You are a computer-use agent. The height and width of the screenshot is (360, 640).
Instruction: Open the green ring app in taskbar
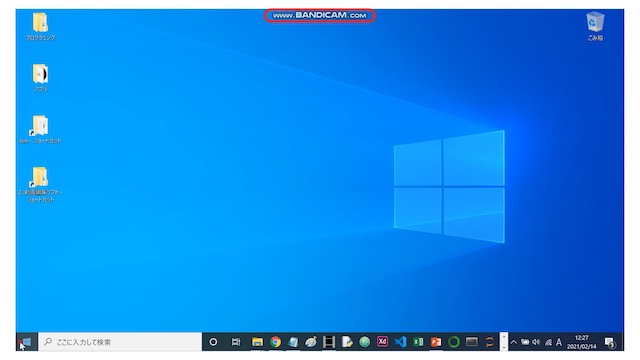coord(453,342)
